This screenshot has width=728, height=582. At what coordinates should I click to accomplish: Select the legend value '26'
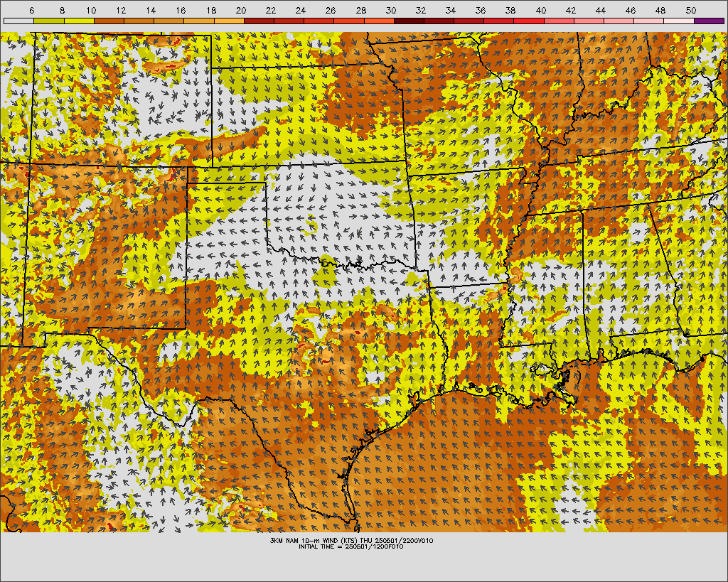point(331,10)
